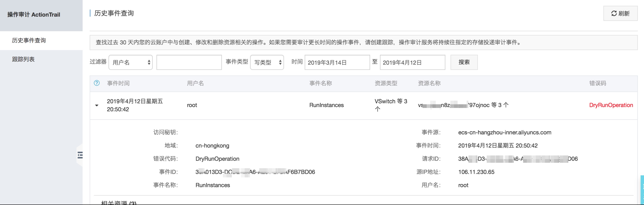
Task: Click the start date field 2019年3月14日
Action: pyautogui.click(x=337, y=62)
